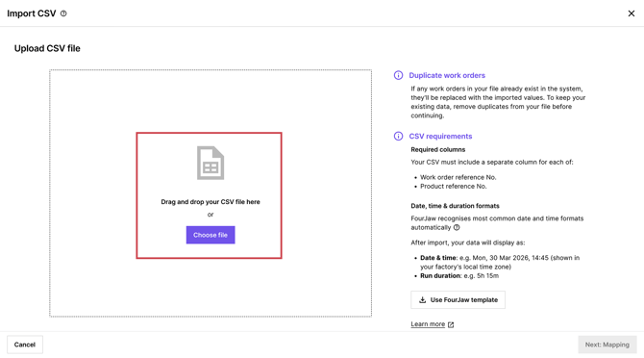Click the 'Date & time' example bullet
The image size is (644, 358).
click(500, 262)
